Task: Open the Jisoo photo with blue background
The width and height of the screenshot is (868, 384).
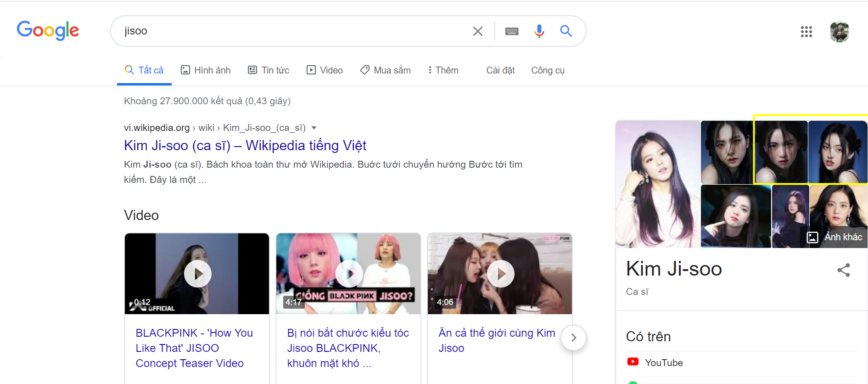Action: (x=838, y=152)
